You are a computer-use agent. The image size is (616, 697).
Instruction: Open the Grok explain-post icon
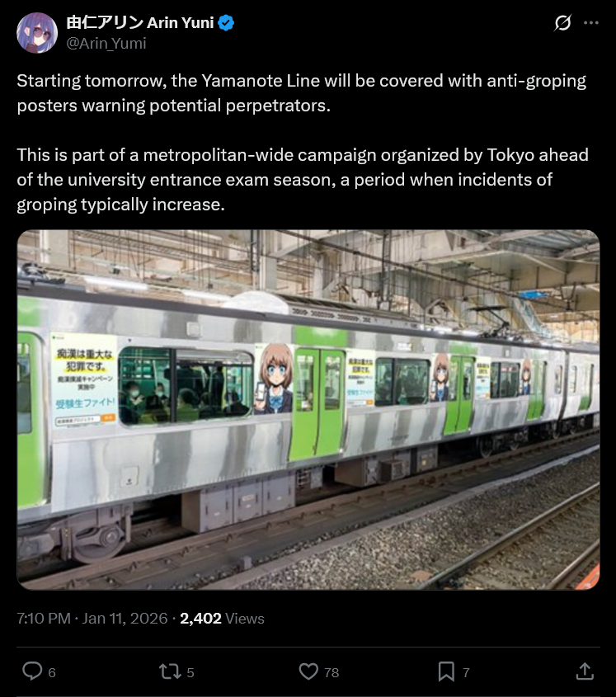coord(562,22)
